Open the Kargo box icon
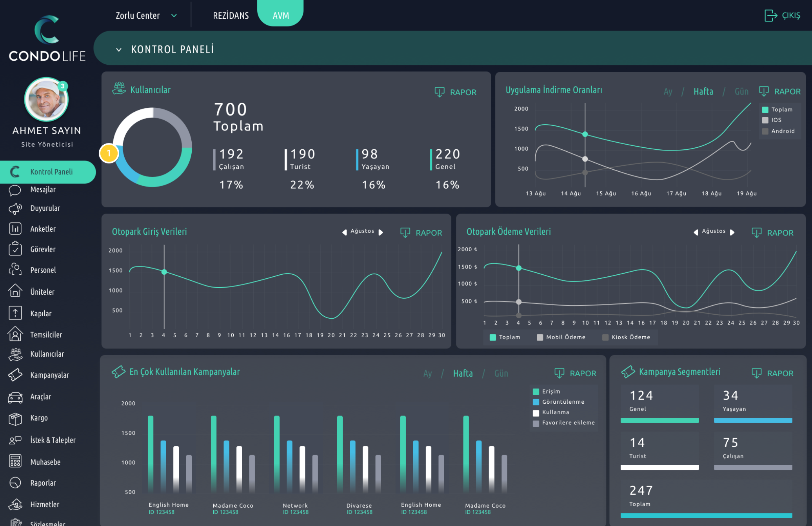The image size is (812, 526). pyautogui.click(x=15, y=419)
